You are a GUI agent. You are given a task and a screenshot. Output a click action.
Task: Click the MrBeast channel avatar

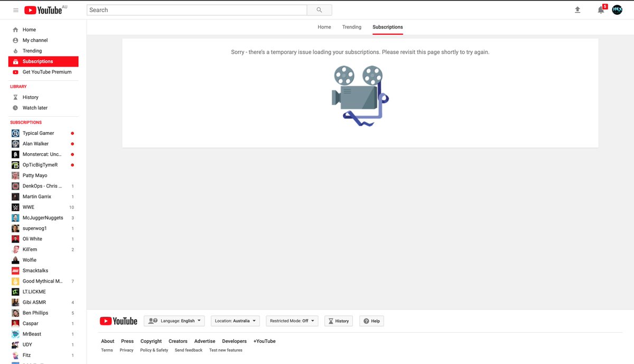click(x=15, y=334)
